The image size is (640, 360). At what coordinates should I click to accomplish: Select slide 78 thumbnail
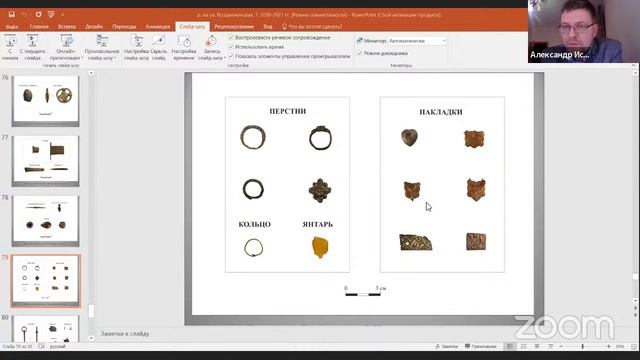point(45,220)
